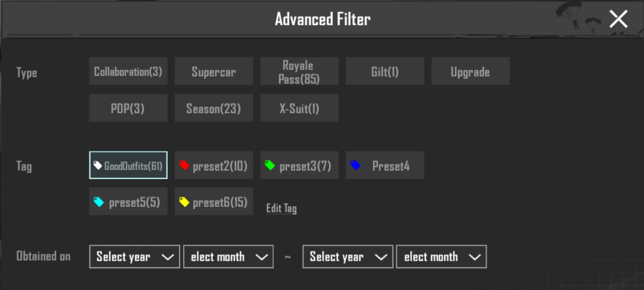Screen dimensions: 644x290
Task: Toggle the Collaboration(3) type filter
Action: (128, 72)
